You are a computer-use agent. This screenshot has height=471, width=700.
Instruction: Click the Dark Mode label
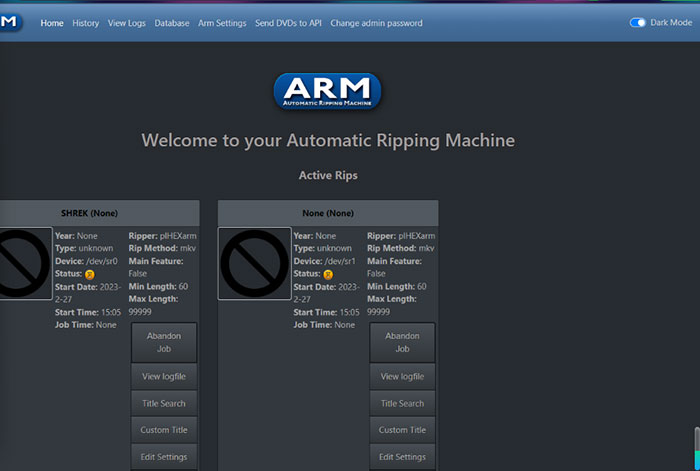(671, 22)
